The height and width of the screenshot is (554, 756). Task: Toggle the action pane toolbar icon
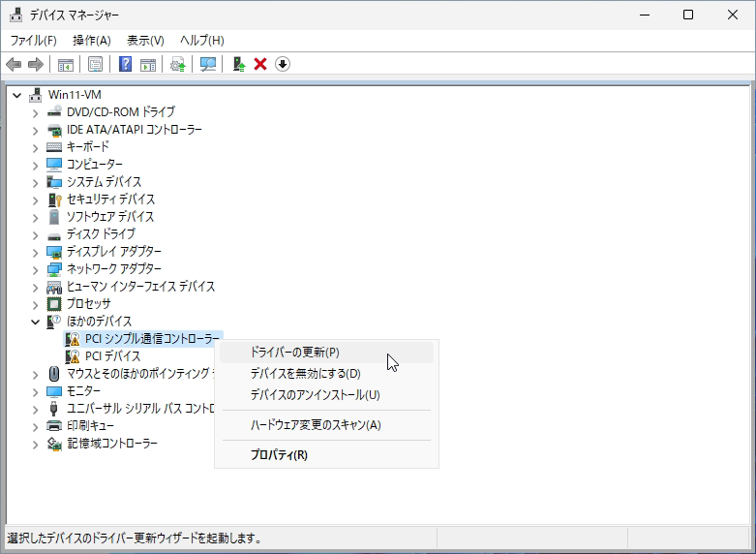coord(148,64)
